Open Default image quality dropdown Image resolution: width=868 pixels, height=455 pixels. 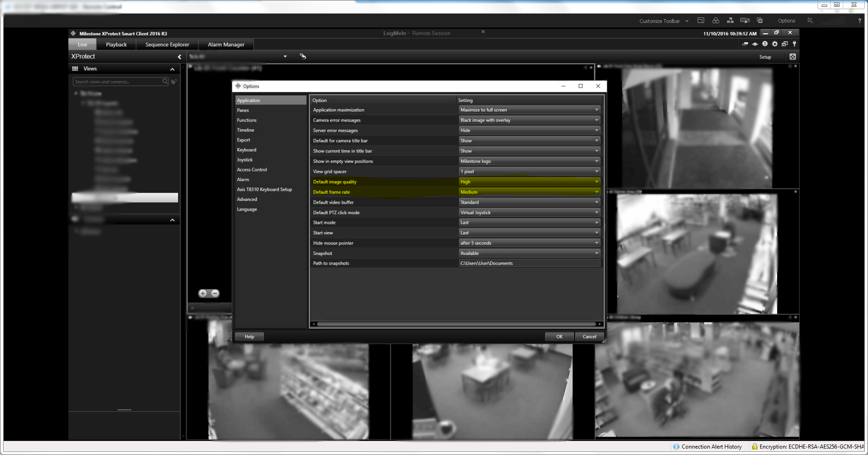pos(529,182)
